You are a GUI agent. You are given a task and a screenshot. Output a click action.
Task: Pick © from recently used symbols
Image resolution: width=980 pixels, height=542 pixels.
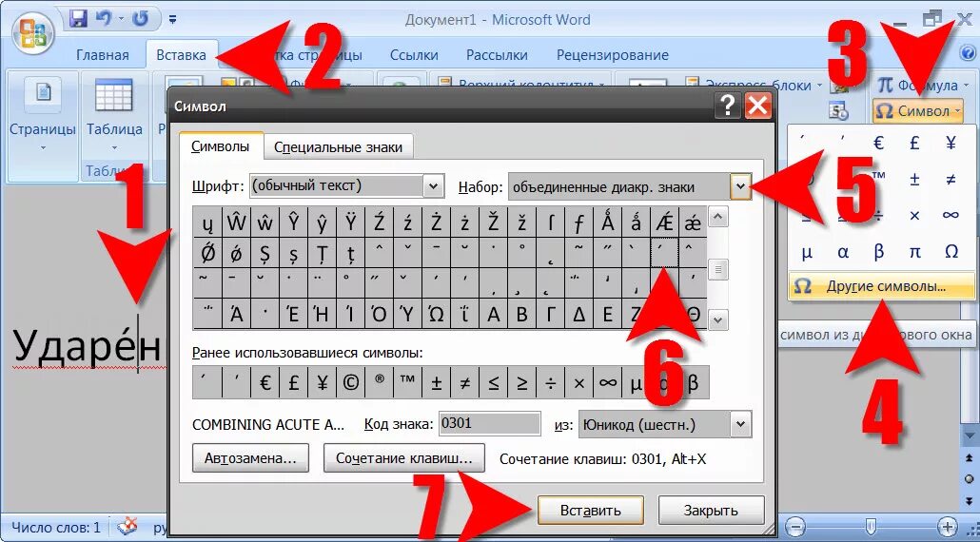click(350, 383)
